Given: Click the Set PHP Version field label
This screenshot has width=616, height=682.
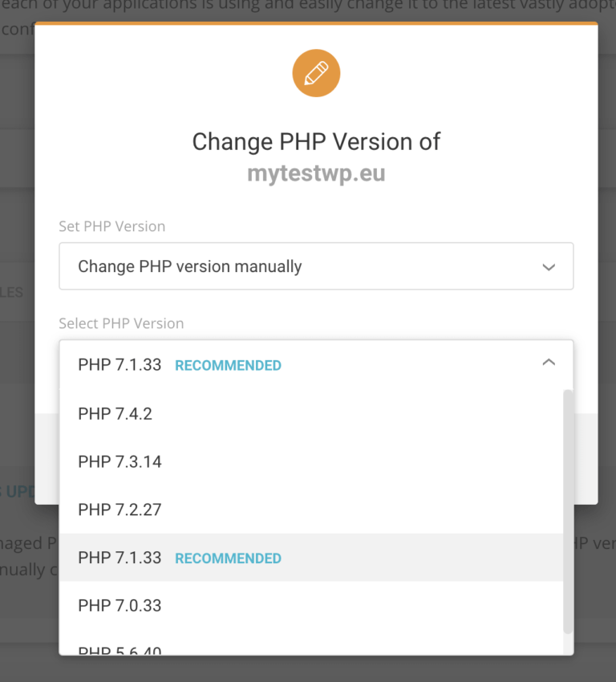Looking at the screenshot, I should pyautogui.click(x=111, y=226).
